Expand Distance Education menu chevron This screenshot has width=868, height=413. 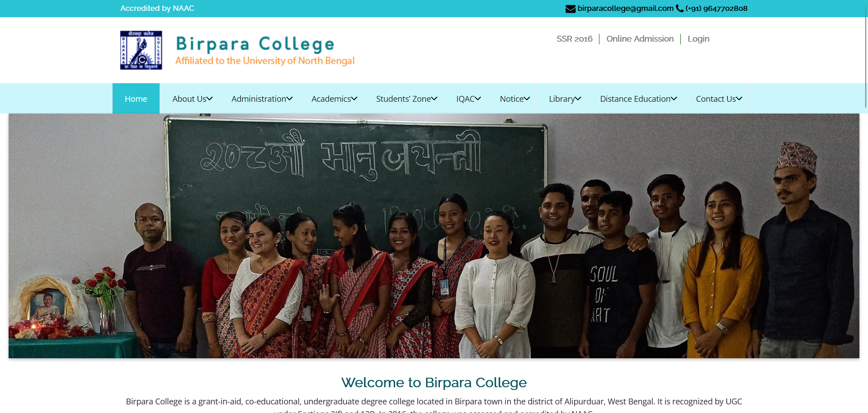point(674,99)
